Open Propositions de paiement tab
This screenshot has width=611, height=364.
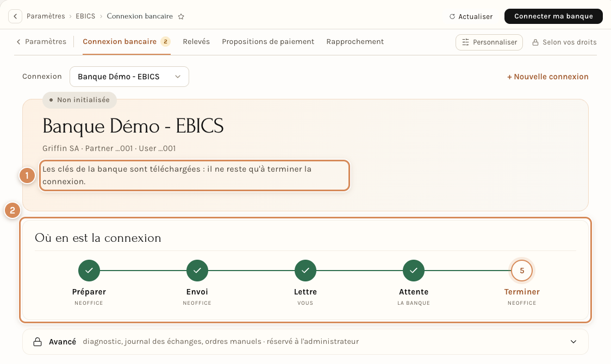[268, 42]
